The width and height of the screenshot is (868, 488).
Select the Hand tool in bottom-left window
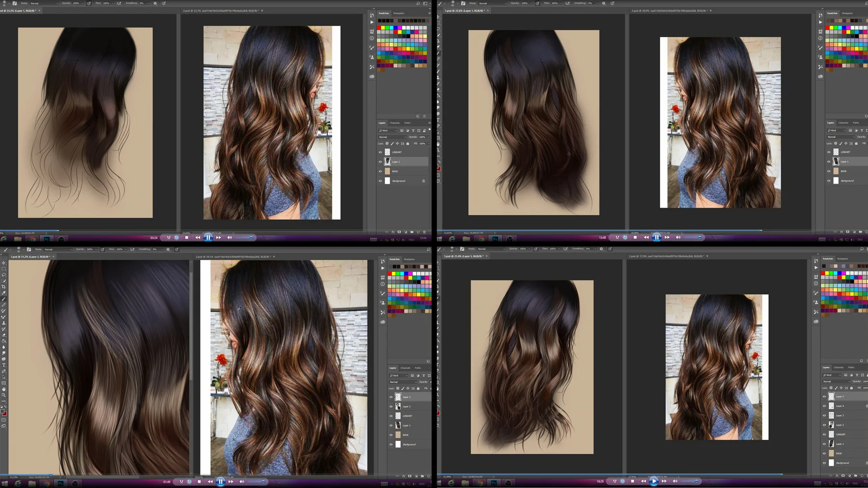(x=3, y=389)
